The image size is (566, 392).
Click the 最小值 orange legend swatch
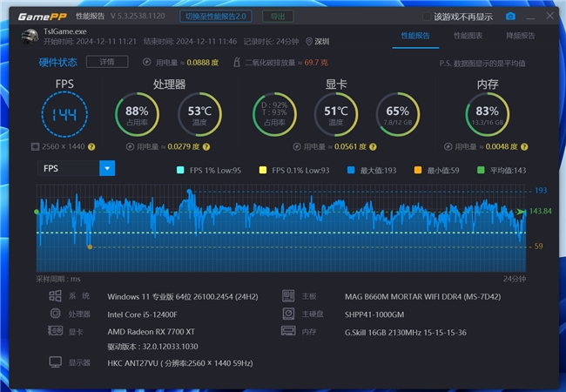tap(418, 170)
